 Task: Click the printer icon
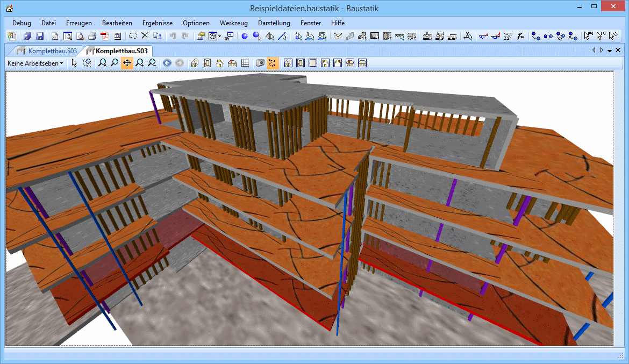(92, 37)
